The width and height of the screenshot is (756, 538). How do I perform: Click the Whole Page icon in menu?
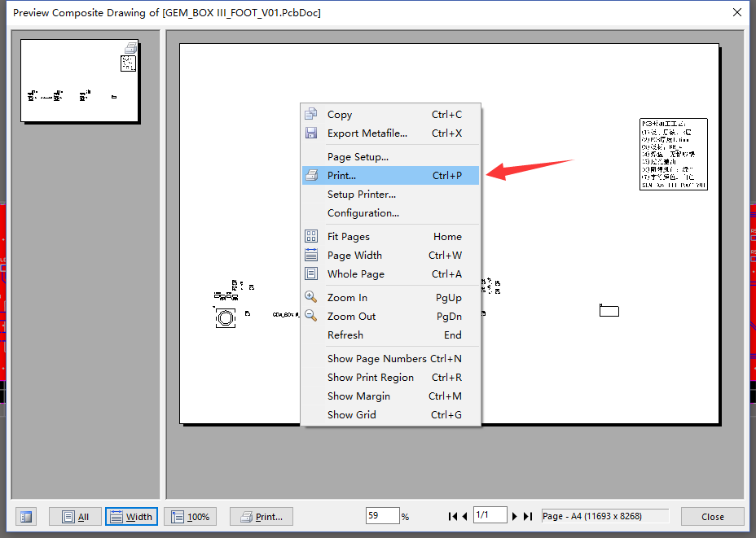311,273
